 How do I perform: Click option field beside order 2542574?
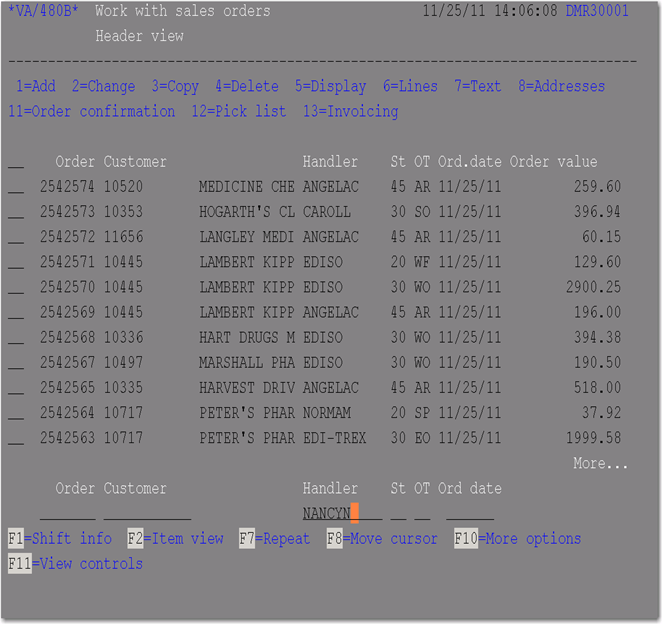tap(16, 187)
